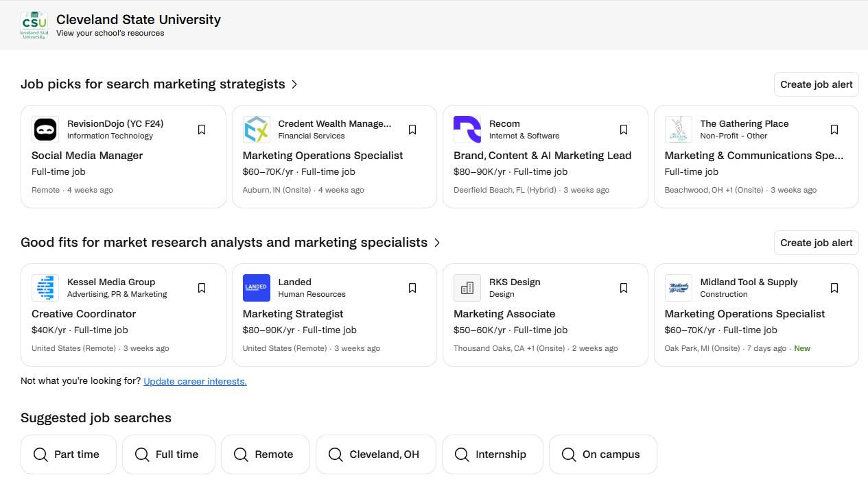This screenshot has height=486, width=868.
Task: Open the Update career interests link
Action: tap(195, 381)
